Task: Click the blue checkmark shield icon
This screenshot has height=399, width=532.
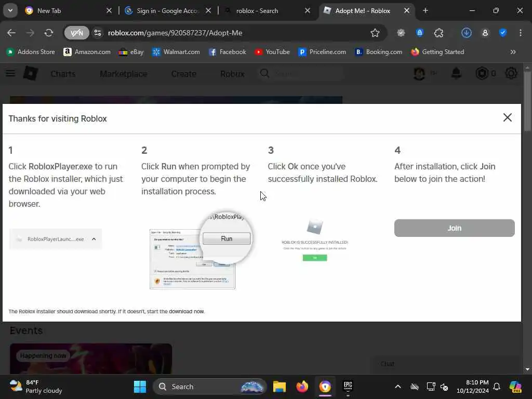Action: (x=503, y=33)
